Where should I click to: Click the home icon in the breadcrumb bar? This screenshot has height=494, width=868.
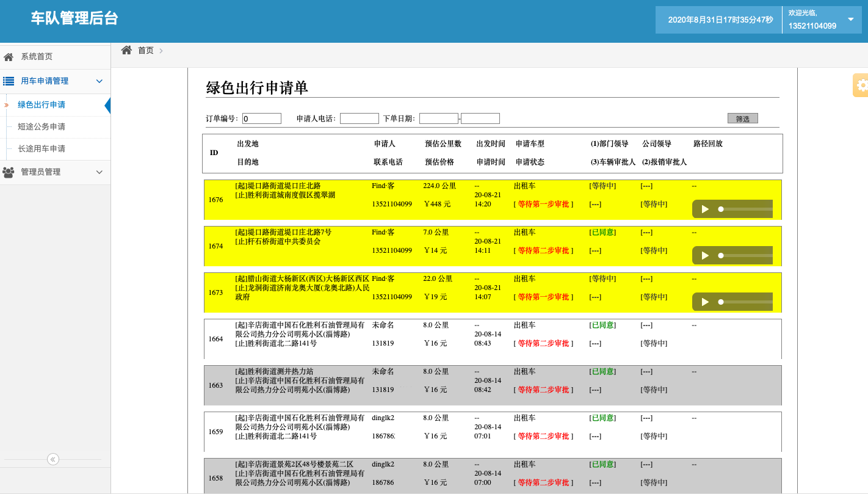(126, 49)
